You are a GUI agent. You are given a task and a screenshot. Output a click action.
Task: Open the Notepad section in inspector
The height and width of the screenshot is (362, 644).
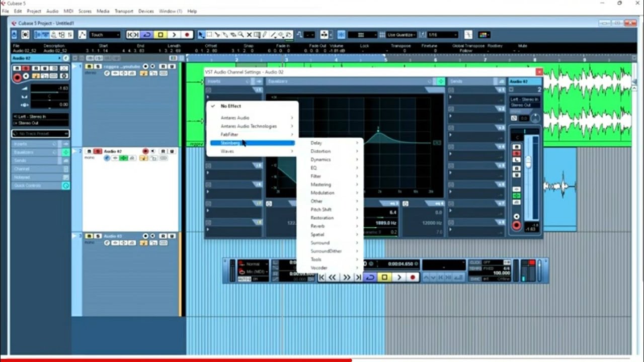tap(40, 177)
